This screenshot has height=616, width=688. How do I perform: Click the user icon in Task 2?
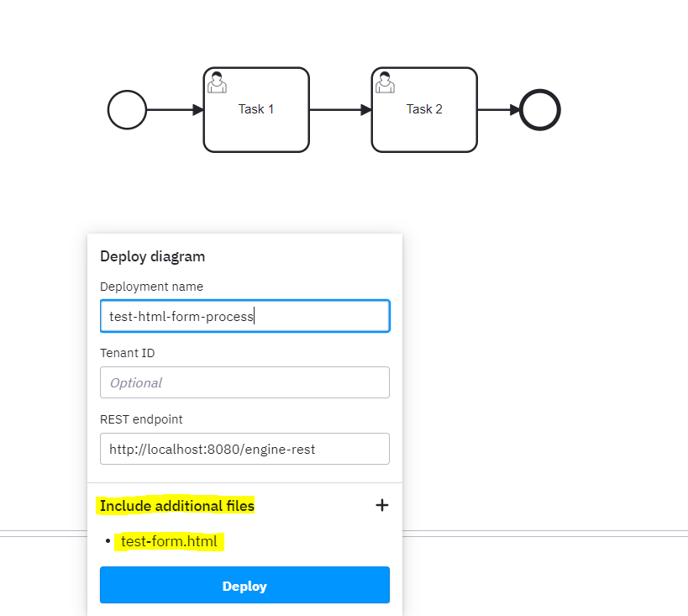[x=385, y=82]
